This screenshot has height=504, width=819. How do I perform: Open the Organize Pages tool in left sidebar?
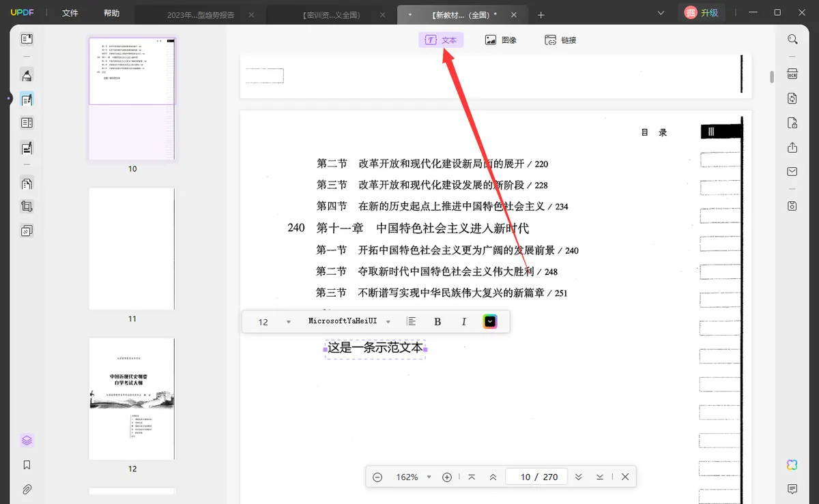(x=27, y=183)
